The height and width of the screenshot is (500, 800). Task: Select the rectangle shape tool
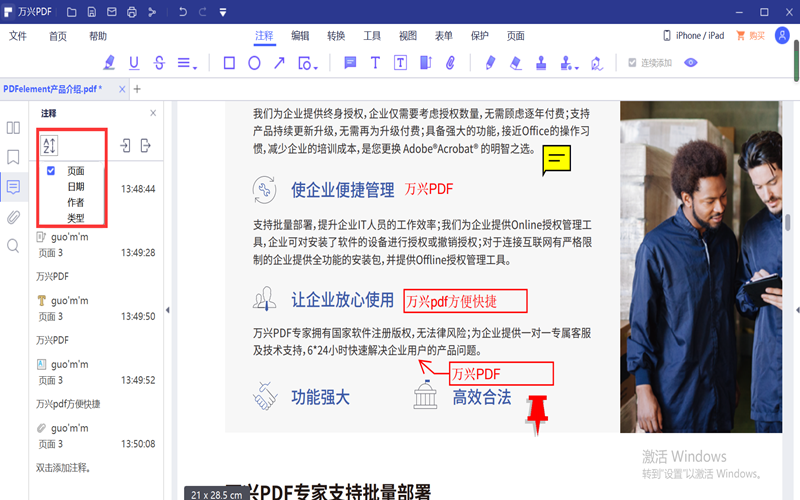[229, 63]
